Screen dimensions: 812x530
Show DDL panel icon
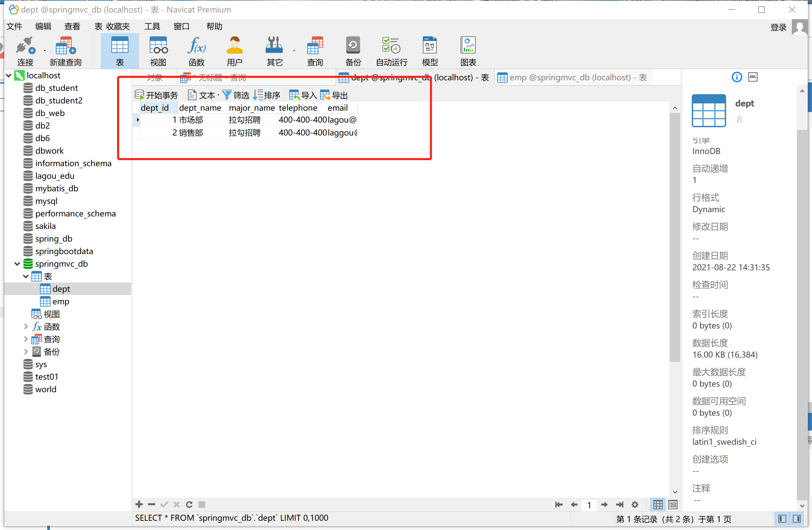coord(753,77)
